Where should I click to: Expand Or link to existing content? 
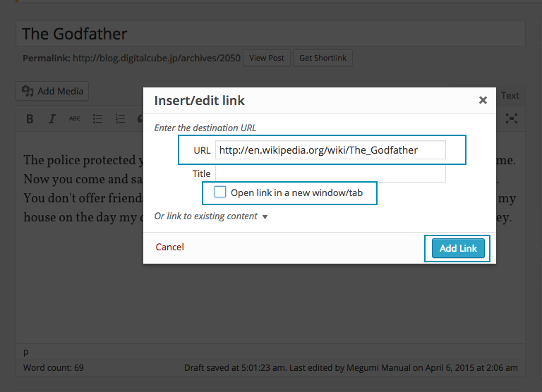click(x=211, y=216)
